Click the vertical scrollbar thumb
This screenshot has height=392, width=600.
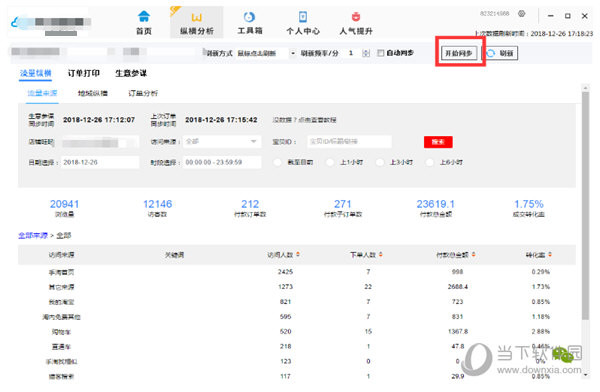tap(585, 205)
